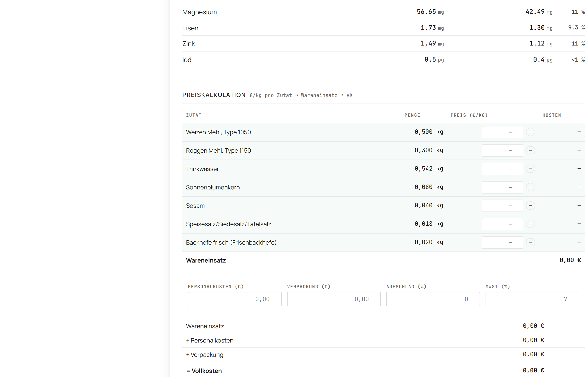Click the 1.30 mg Eisen value

(x=541, y=28)
